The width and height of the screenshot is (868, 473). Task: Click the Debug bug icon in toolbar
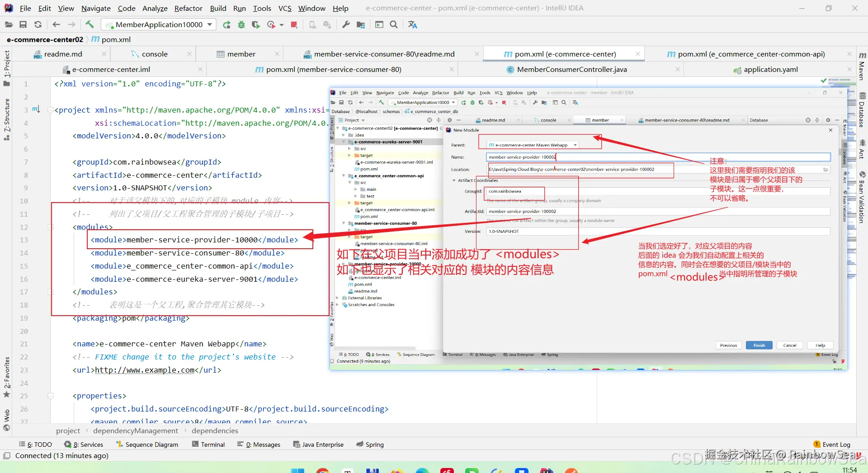241,24
